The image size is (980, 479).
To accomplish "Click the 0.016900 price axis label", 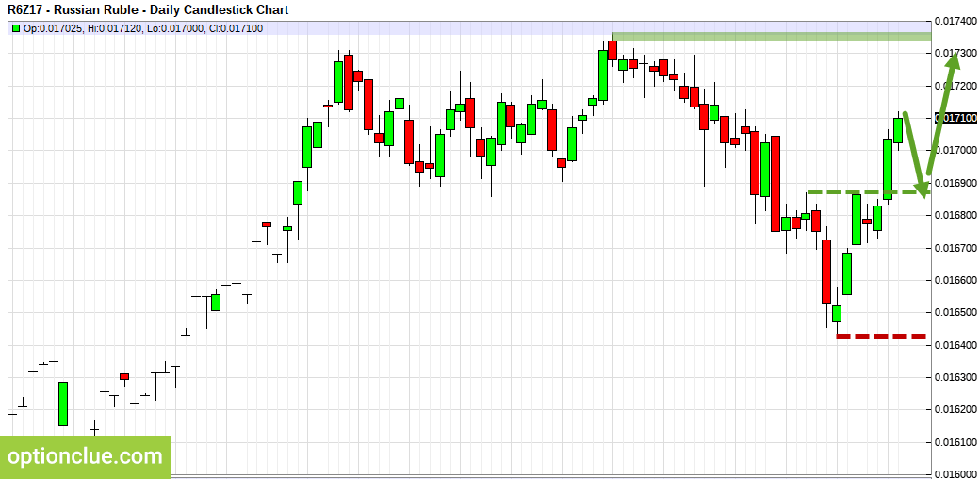I will [955, 183].
